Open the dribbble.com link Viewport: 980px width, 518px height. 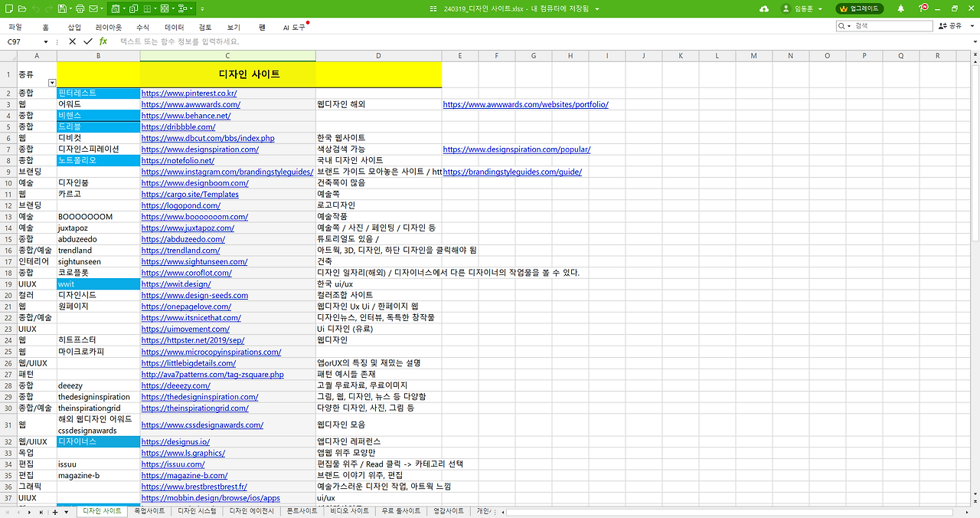pyautogui.click(x=178, y=126)
